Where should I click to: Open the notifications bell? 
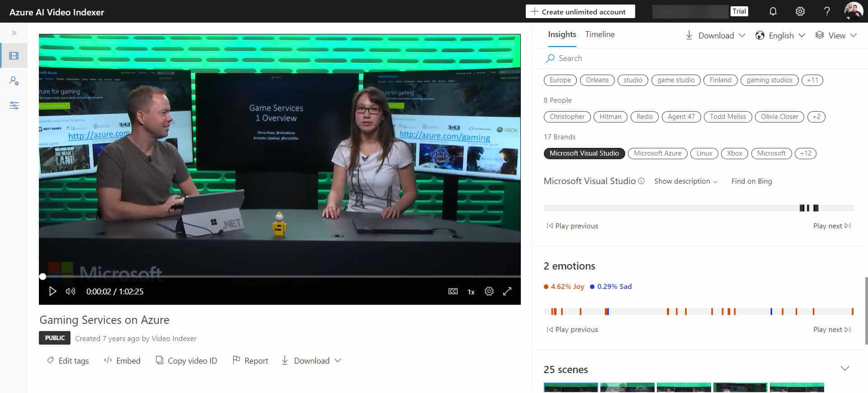pyautogui.click(x=773, y=12)
